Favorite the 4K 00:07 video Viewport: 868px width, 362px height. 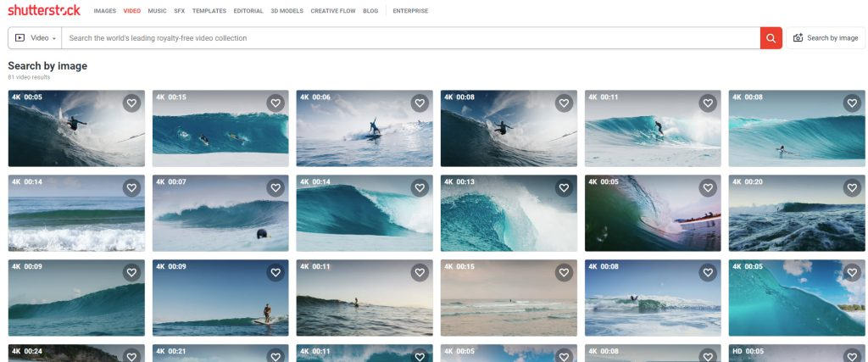click(x=275, y=187)
